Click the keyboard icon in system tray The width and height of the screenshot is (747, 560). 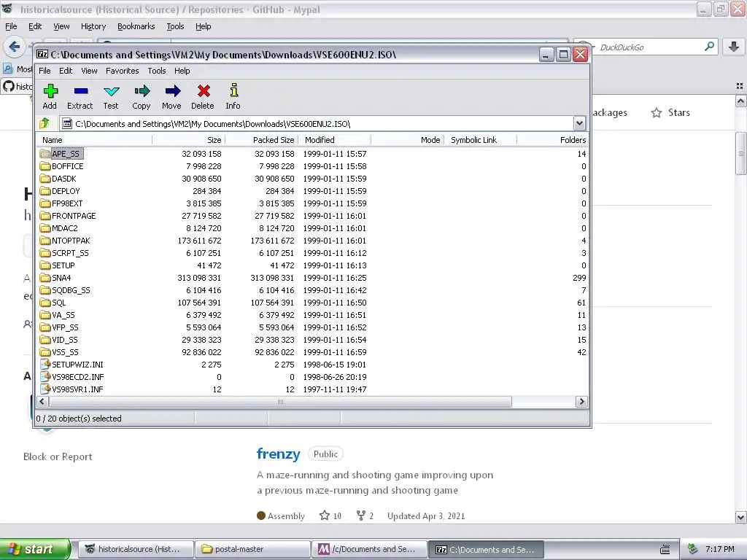665,550
